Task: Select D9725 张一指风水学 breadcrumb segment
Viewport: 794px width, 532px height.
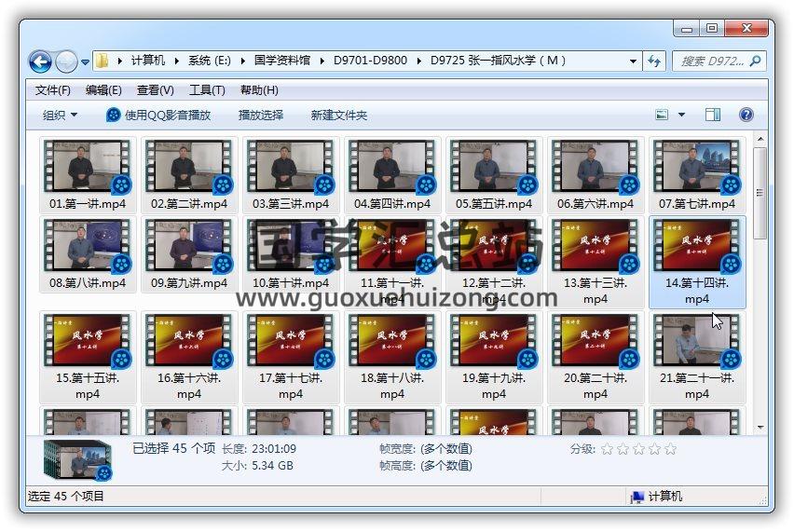Action: [498, 61]
